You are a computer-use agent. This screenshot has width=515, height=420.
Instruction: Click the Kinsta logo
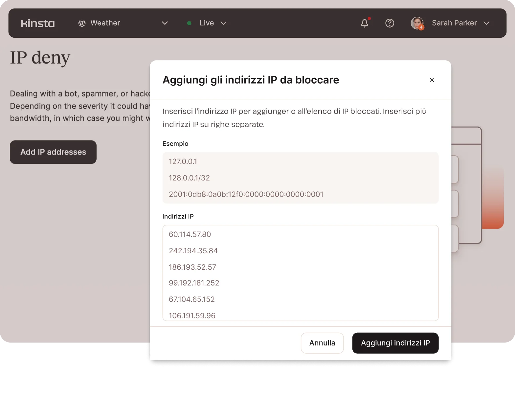point(38,23)
